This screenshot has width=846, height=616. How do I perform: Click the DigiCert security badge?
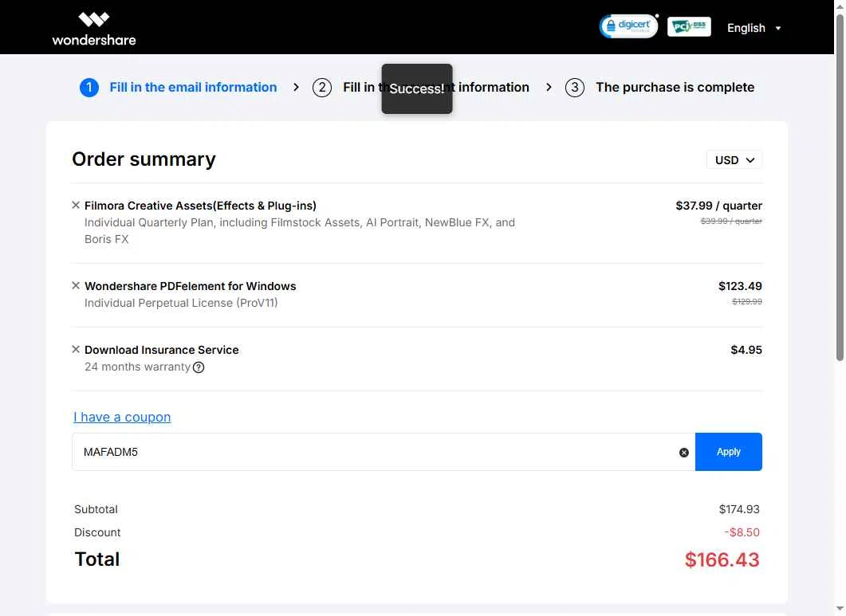[628, 26]
